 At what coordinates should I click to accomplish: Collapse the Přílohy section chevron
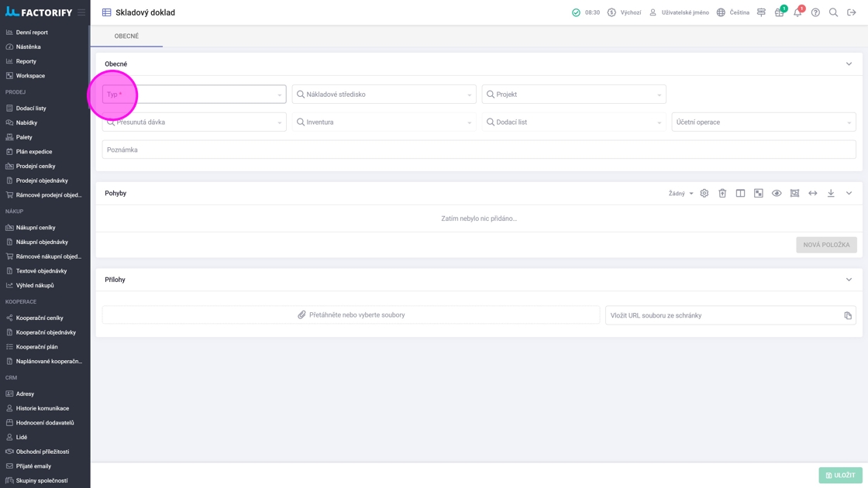click(x=849, y=280)
